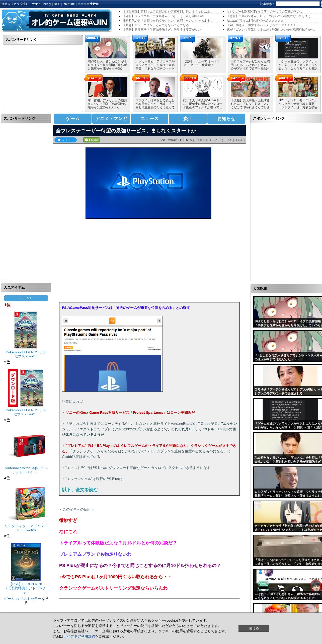This screenshot has width=322, height=644.
Task: Click the 閉じる cookie banner button
Action: tap(254, 628)
